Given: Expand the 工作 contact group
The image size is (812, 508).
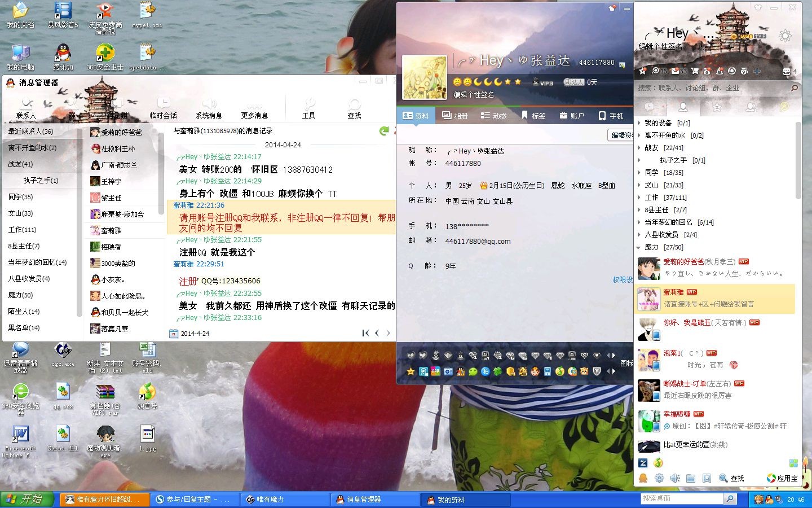Looking at the screenshot, I should click(639, 198).
